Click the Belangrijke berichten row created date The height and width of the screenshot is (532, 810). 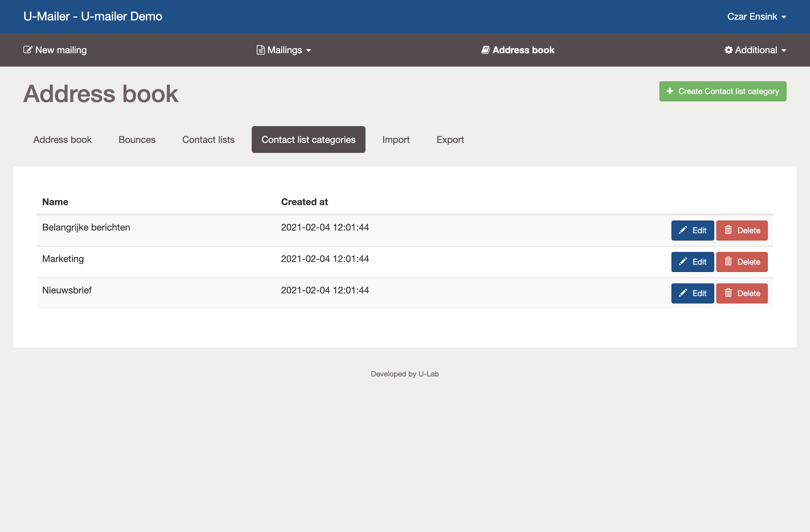325,227
